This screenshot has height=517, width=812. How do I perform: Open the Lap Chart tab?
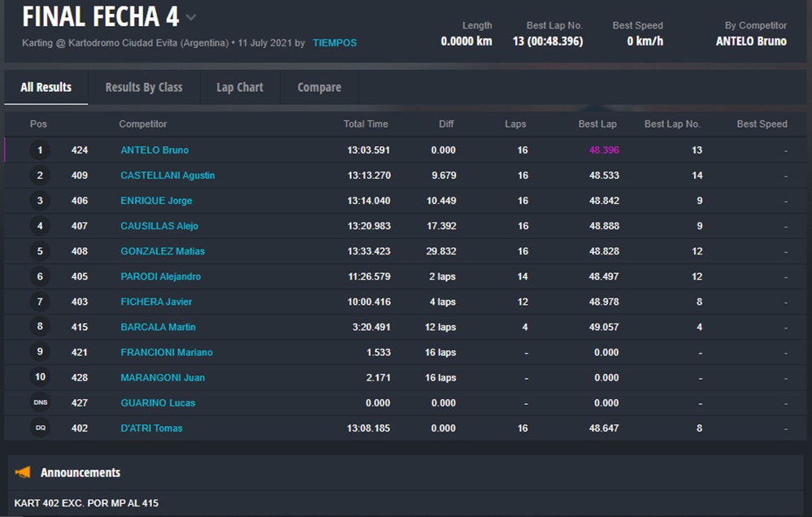240,87
